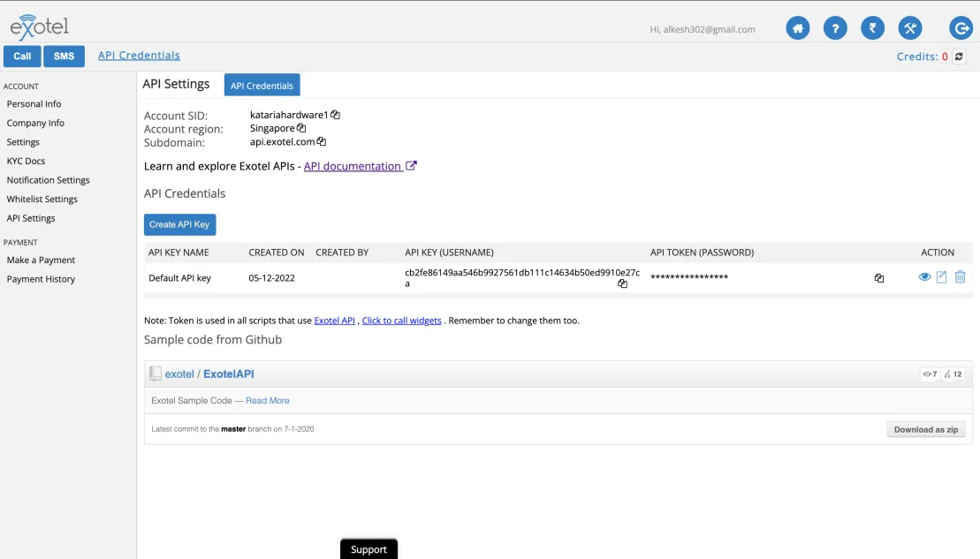Open Personal Info in sidebar
Viewport: 980px width, 559px height.
tap(34, 103)
